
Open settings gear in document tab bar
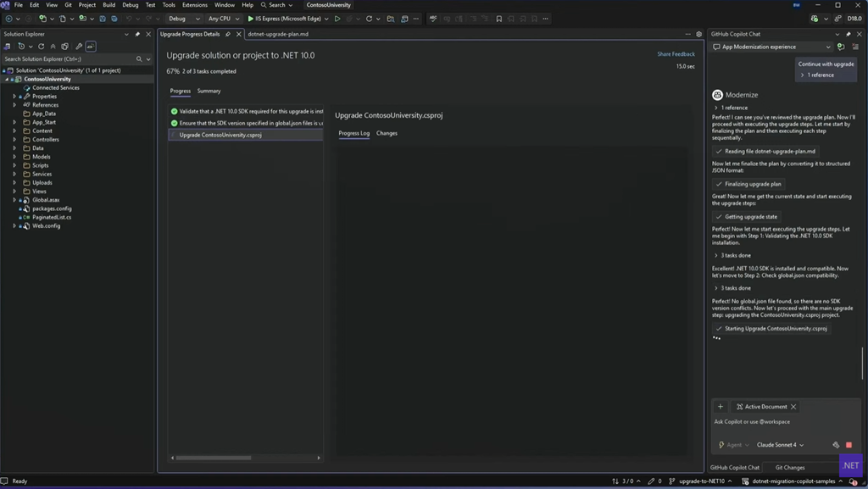(698, 35)
